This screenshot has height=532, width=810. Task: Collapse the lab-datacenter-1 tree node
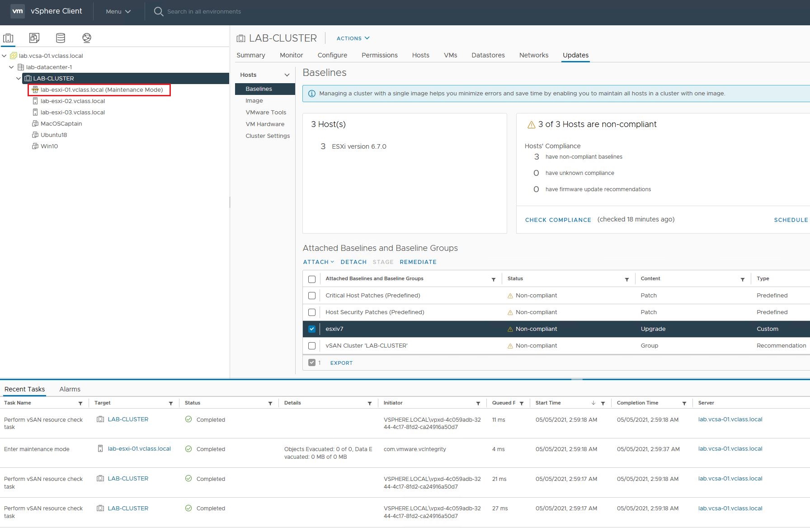coord(11,67)
